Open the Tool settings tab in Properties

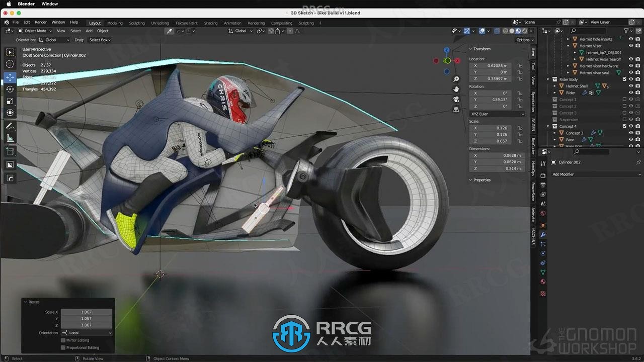[x=543, y=164]
